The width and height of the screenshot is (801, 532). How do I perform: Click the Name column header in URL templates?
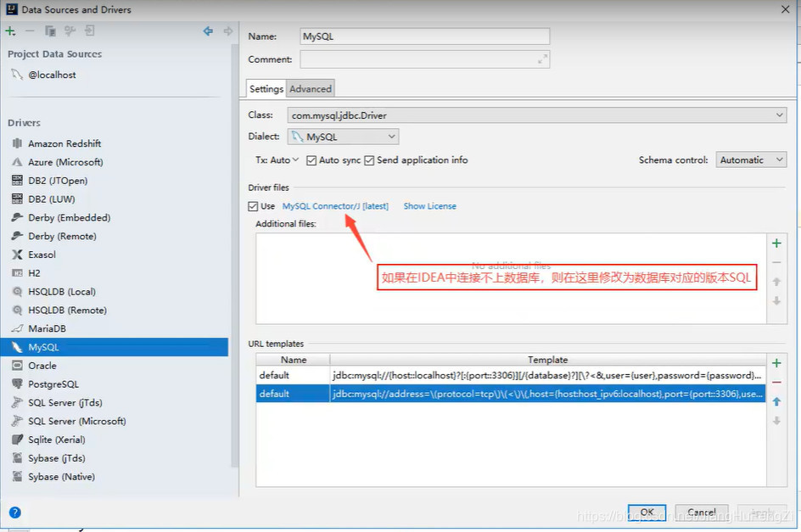click(x=294, y=360)
